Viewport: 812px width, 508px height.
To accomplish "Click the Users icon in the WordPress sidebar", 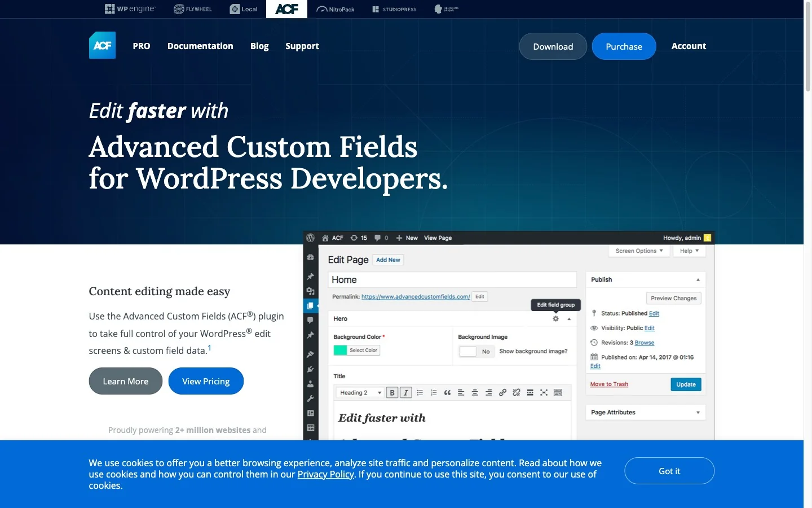I will [310, 384].
